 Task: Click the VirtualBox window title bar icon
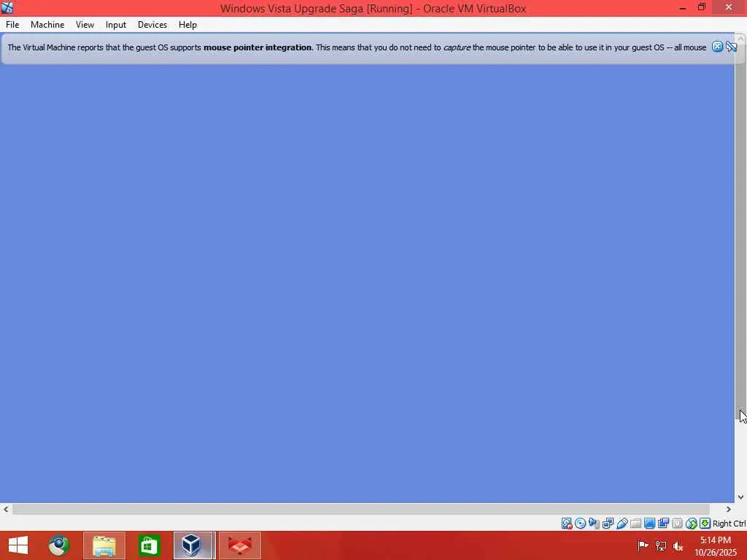[7, 7]
